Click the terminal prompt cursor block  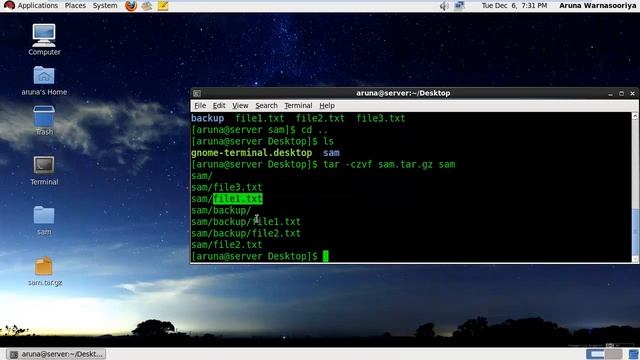click(325, 256)
